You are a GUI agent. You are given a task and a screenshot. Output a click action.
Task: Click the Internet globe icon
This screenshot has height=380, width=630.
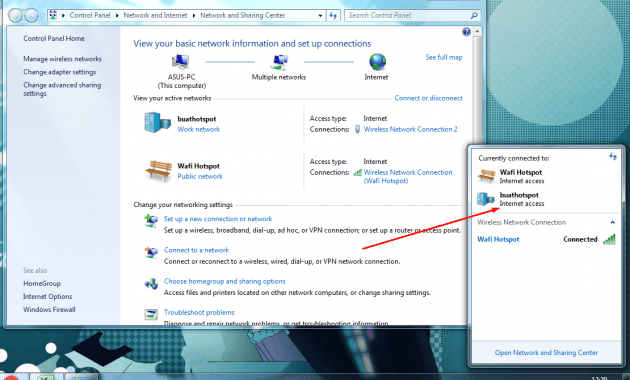(x=377, y=62)
